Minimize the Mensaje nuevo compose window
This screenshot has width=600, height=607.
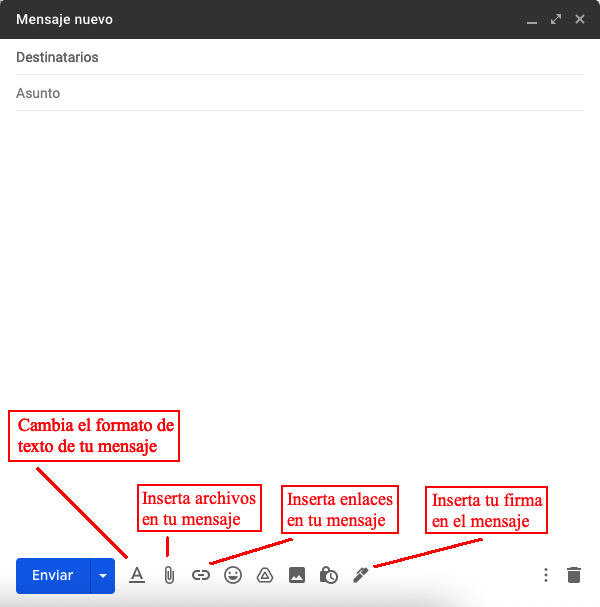click(x=533, y=20)
